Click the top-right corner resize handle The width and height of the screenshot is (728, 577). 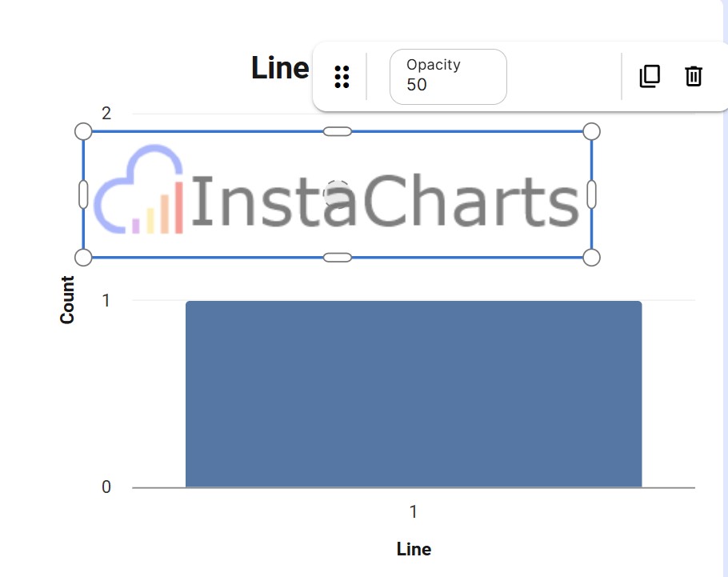[x=591, y=131]
